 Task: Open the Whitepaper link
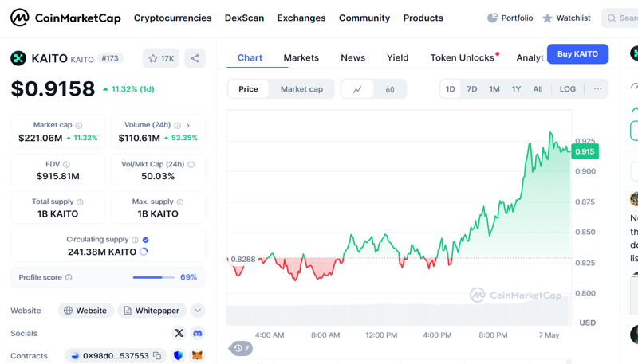[x=152, y=311]
